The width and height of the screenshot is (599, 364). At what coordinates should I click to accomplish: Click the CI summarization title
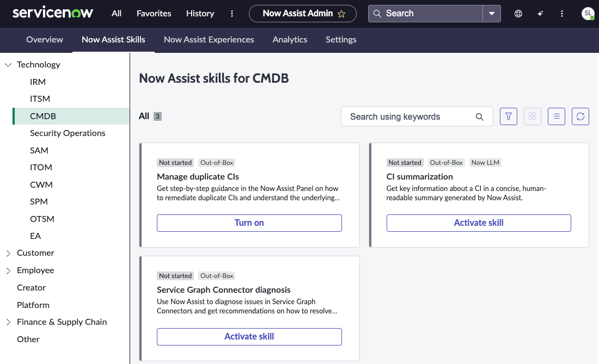419,177
